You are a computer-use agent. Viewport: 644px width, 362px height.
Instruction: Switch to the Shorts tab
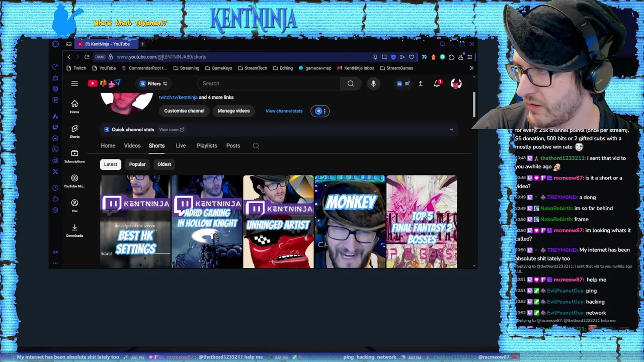(x=156, y=146)
